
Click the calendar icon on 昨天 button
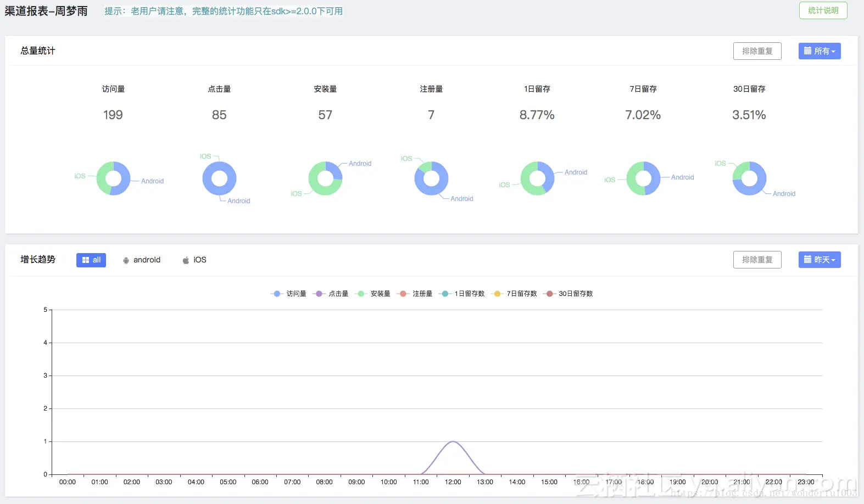click(807, 260)
